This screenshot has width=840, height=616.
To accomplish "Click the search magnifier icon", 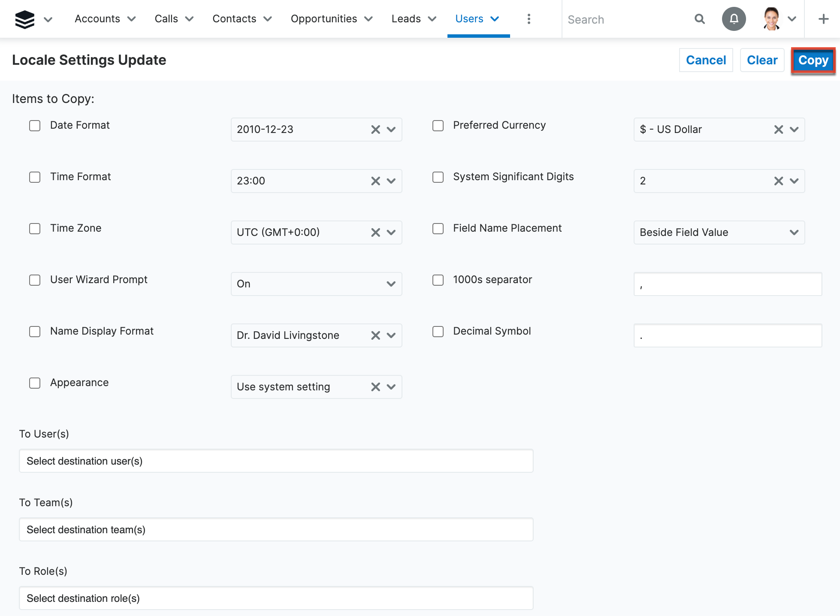I will tap(699, 19).
